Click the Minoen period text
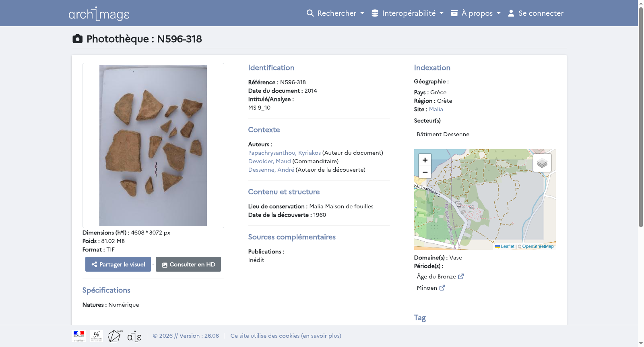 (x=427, y=288)
